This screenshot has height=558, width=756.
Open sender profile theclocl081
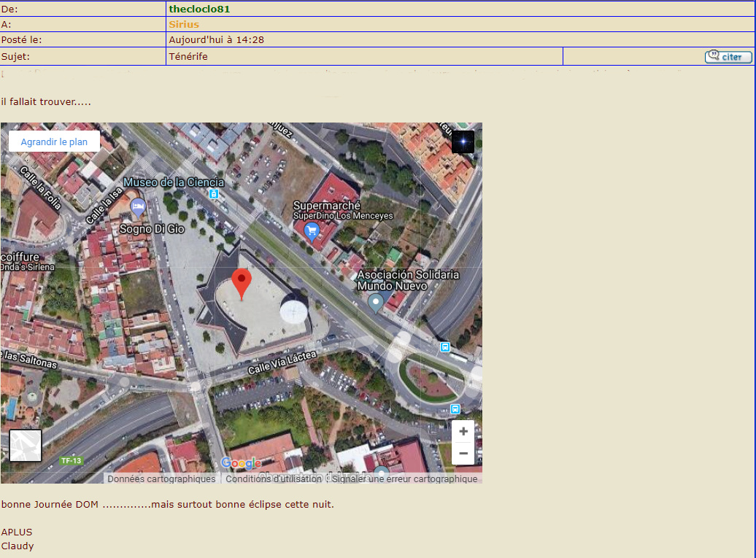(199, 9)
